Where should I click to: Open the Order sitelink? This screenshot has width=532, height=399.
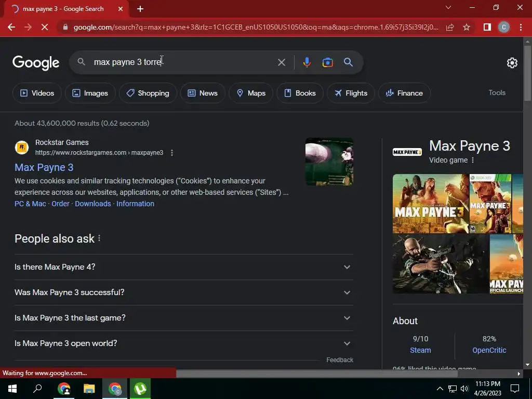(x=60, y=204)
